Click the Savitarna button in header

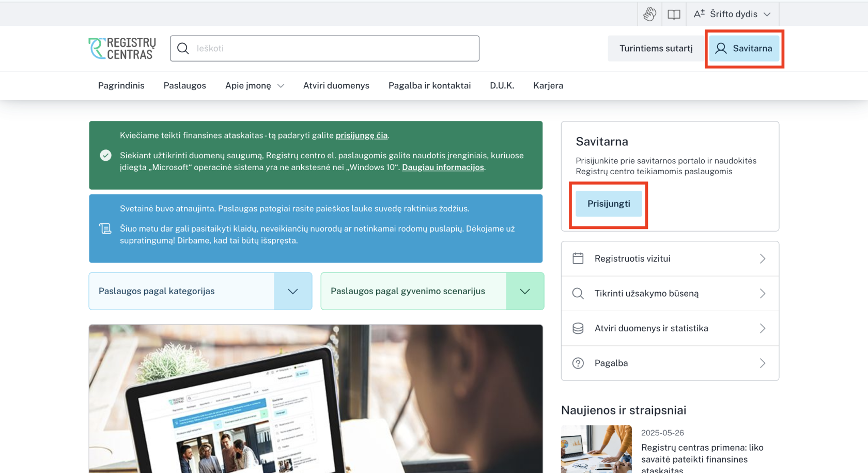[744, 49]
